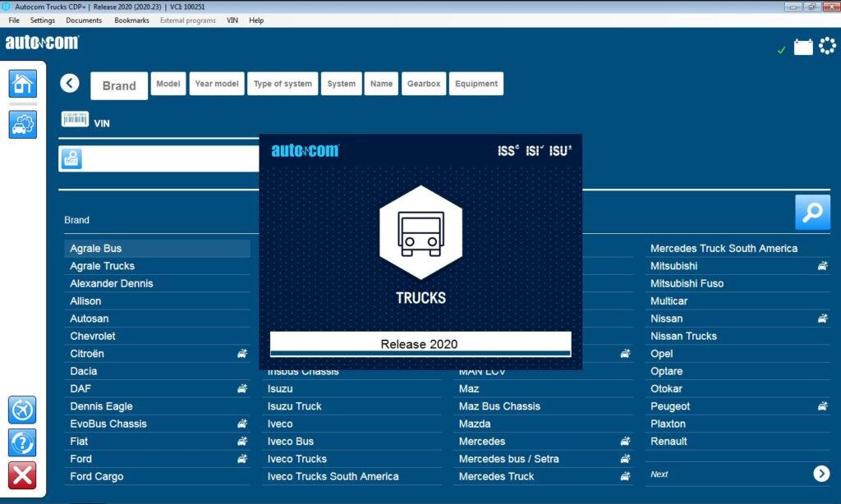Select Renault brand
The width and height of the screenshot is (841, 504).
(x=738, y=442)
